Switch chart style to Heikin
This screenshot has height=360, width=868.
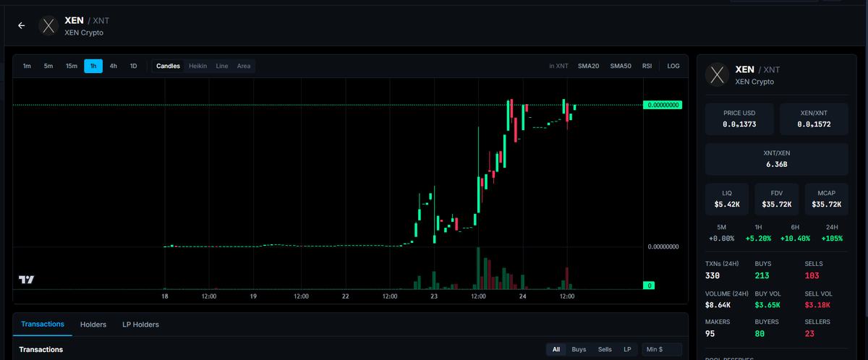pos(198,66)
